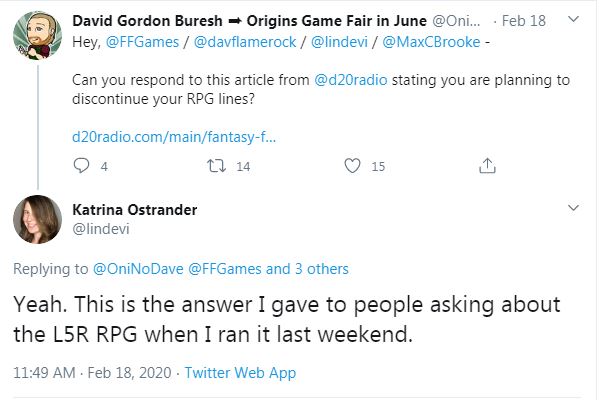601x400 pixels.
Task: Open the @OniNoDave reply-to handle
Action: tap(138, 269)
